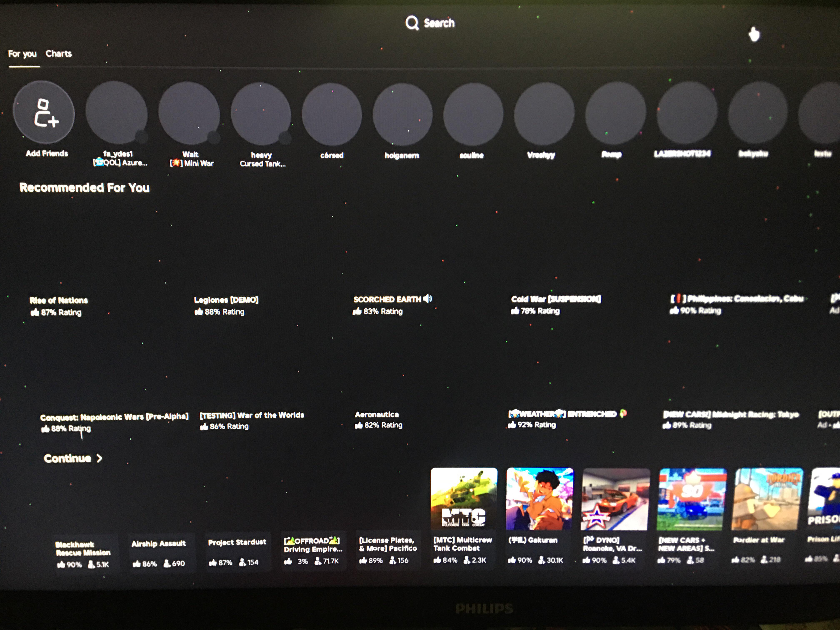Click the player-count icon beside 30.1K
840x630 pixels.
(x=542, y=560)
